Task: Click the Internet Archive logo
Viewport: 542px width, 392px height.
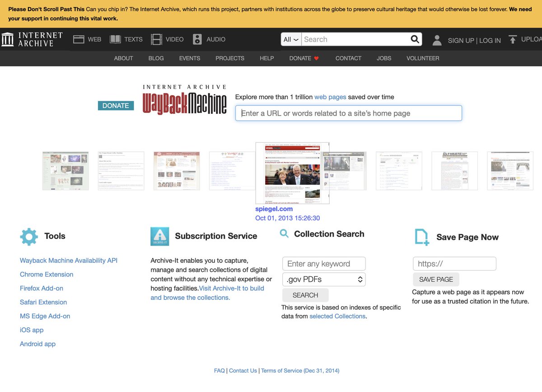Action: [x=32, y=39]
